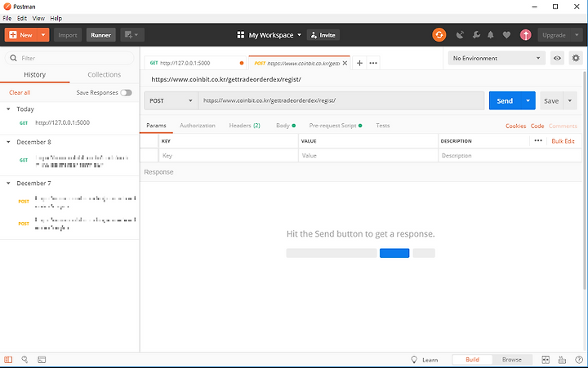Toggle the Save Responses switch
The width and height of the screenshot is (588, 368).
point(127,92)
